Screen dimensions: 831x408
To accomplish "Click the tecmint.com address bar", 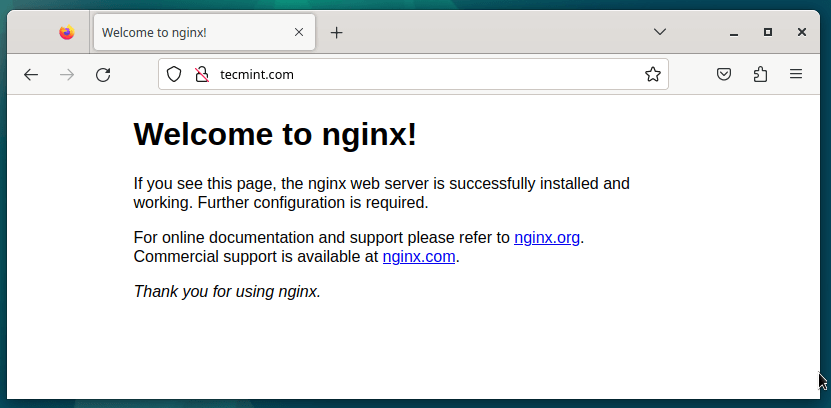I will pos(413,74).
